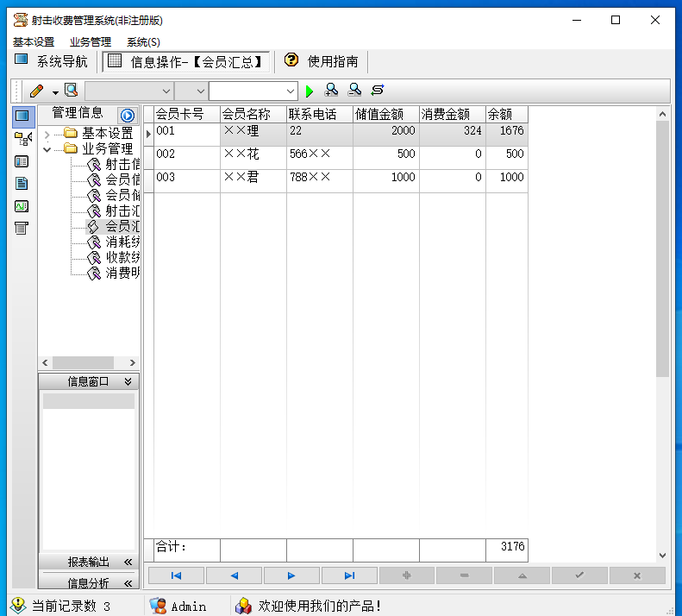Select member name cell ××花
Image resolution: width=682 pixels, height=616 pixels.
pyautogui.click(x=253, y=158)
